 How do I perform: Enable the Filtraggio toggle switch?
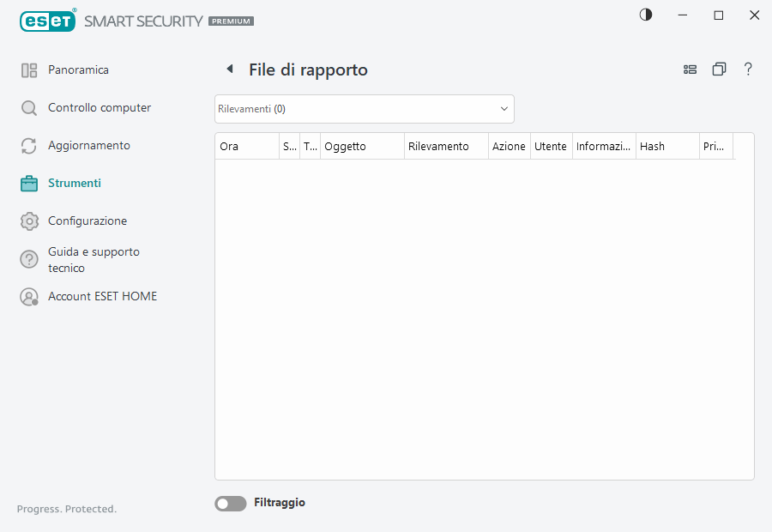coord(230,504)
